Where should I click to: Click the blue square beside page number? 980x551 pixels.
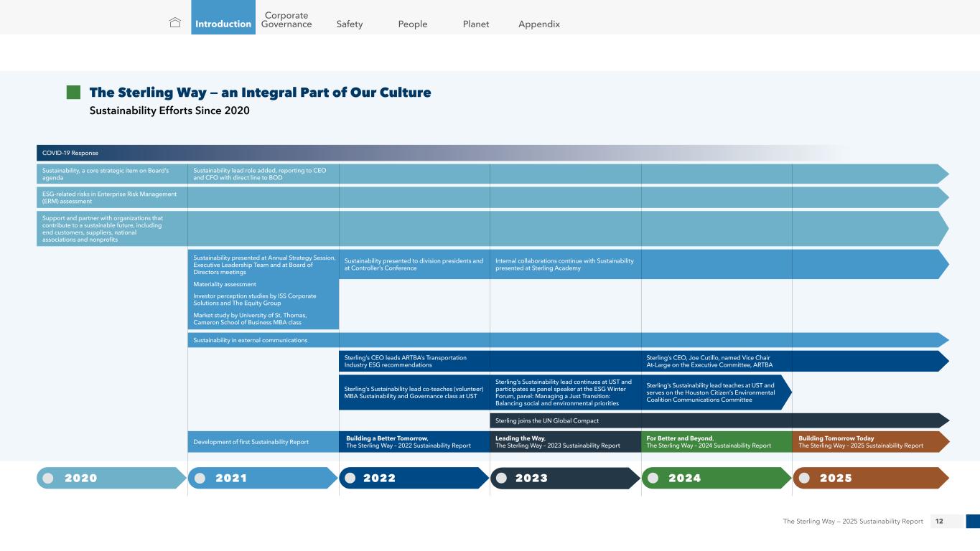[x=972, y=522]
